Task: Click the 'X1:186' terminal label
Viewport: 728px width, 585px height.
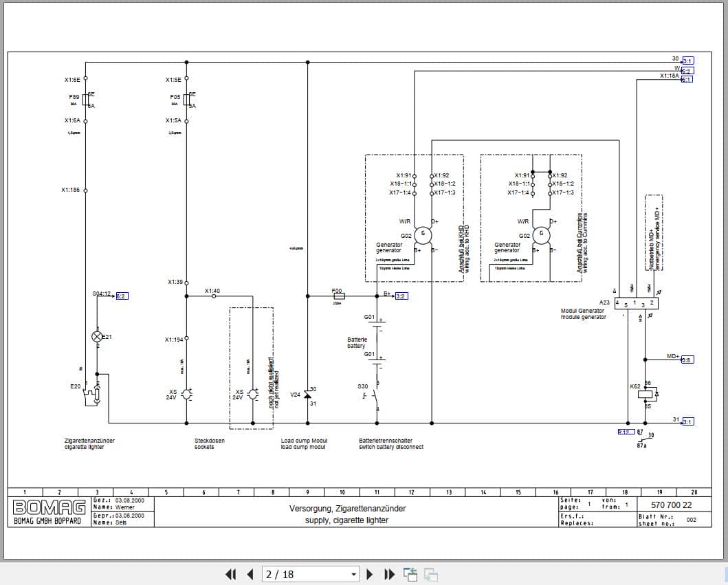Action: coord(71,190)
